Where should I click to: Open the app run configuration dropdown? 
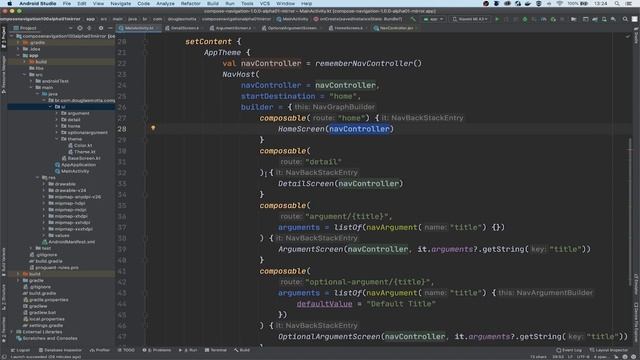(433, 19)
